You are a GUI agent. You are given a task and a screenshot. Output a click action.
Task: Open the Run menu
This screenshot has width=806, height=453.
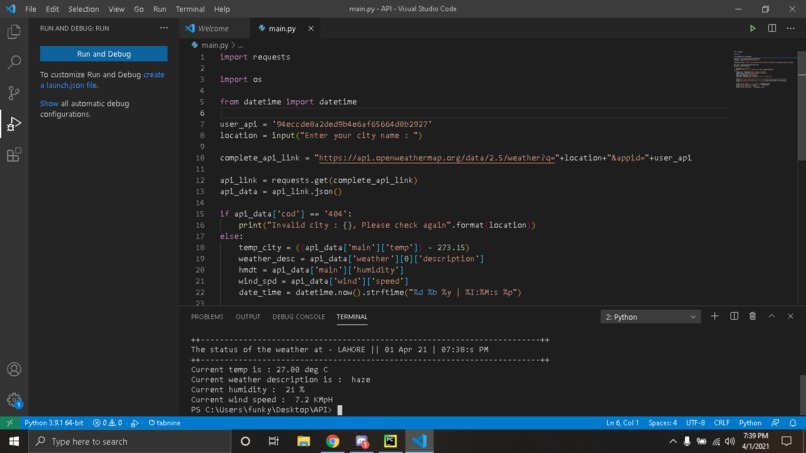click(x=159, y=9)
